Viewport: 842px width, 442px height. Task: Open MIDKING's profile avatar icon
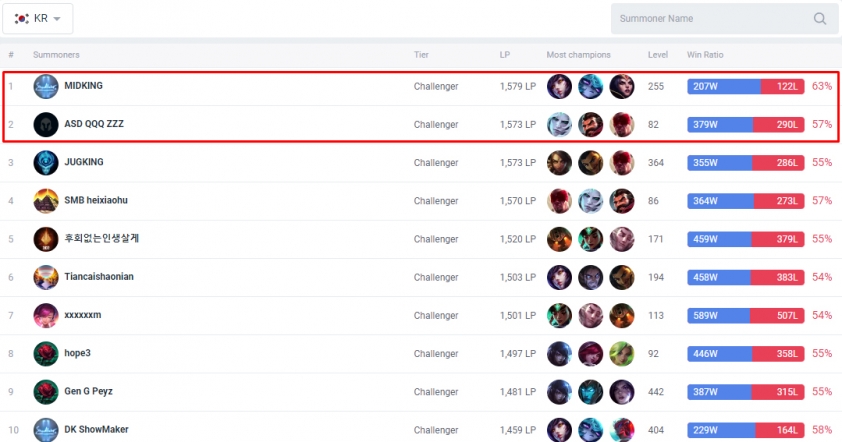pyautogui.click(x=46, y=86)
